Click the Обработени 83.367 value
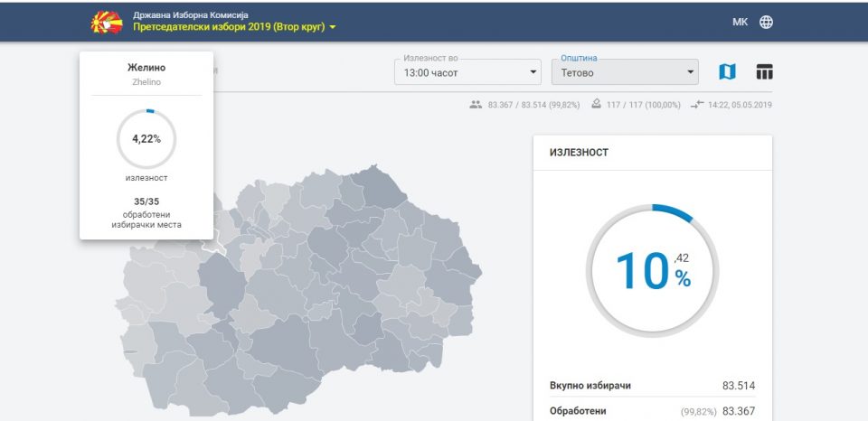 tap(739, 411)
